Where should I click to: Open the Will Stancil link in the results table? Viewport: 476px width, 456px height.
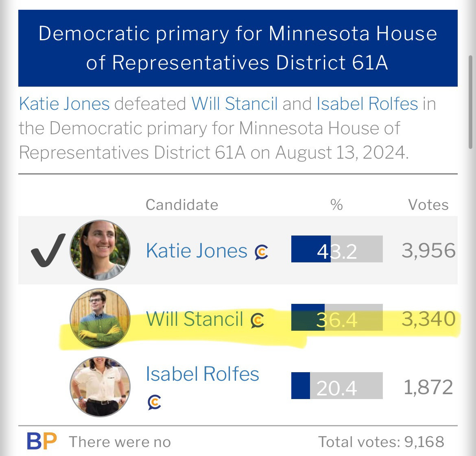click(x=194, y=319)
